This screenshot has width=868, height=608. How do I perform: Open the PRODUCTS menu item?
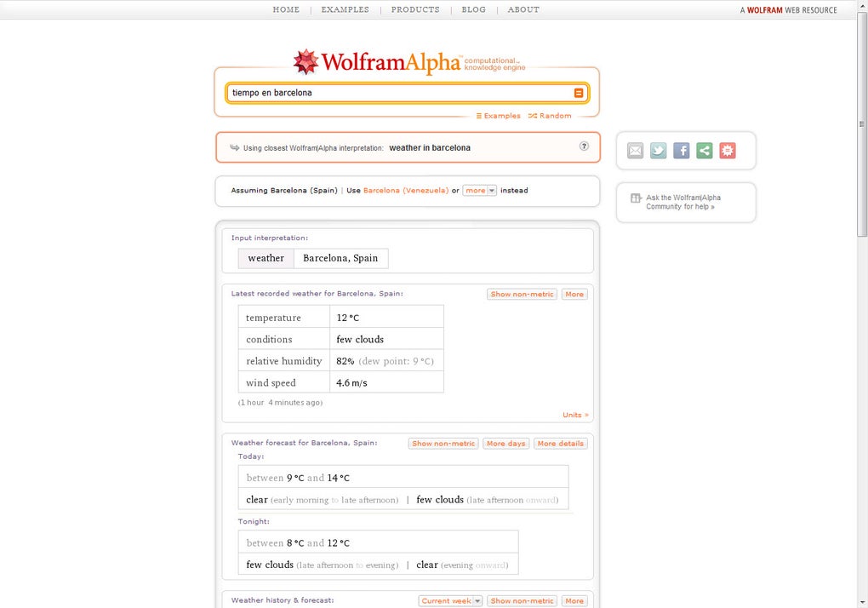click(415, 9)
